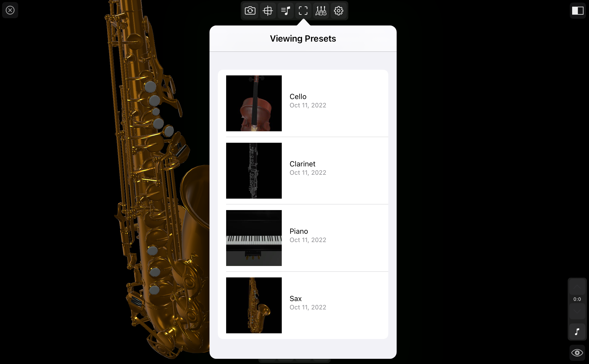This screenshot has width=589, height=364.
Task: Step down with the chevron arrow below 0:0
Action: (x=577, y=311)
